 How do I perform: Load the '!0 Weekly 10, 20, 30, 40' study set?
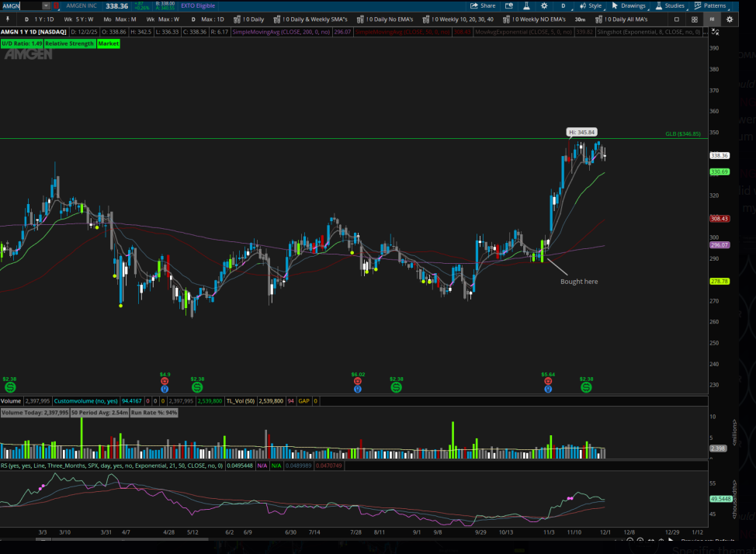point(458,19)
